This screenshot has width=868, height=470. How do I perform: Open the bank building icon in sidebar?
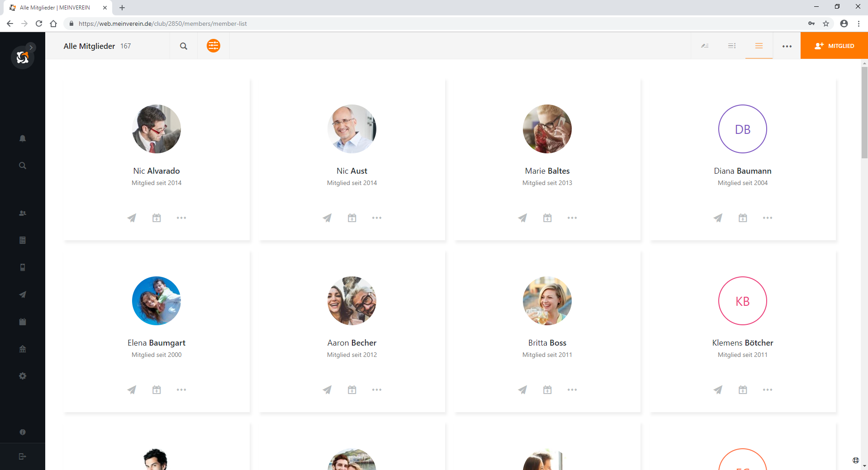23,349
